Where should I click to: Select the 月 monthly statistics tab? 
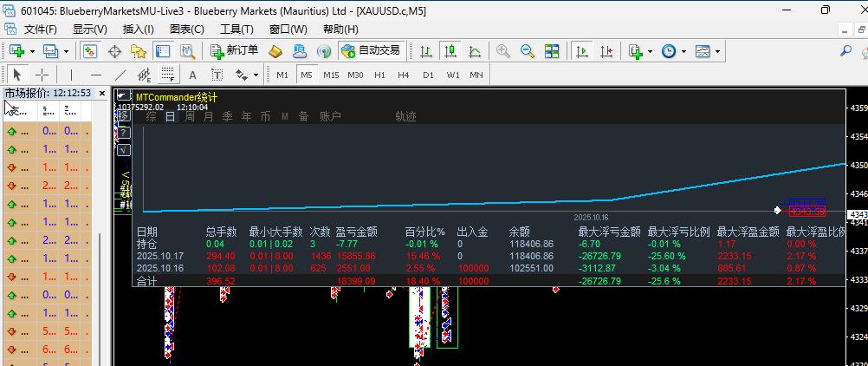pyautogui.click(x=209, y=116)
